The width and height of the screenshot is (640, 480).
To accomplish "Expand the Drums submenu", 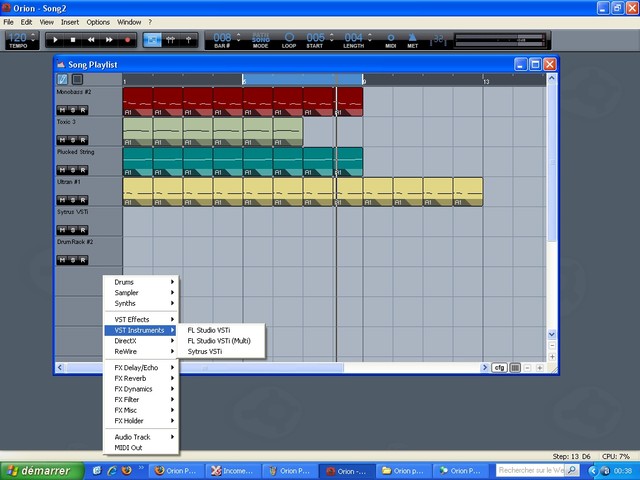I will click(140, 282).
